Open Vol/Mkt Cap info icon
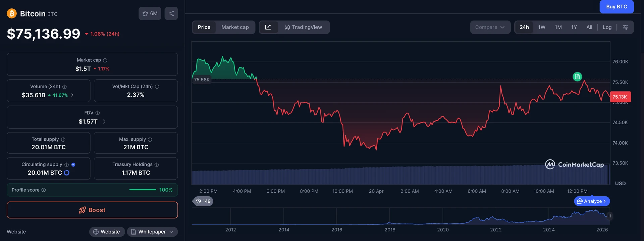Image resolution: width=644 pixels, height=241 pixels. tap(157, 87)
